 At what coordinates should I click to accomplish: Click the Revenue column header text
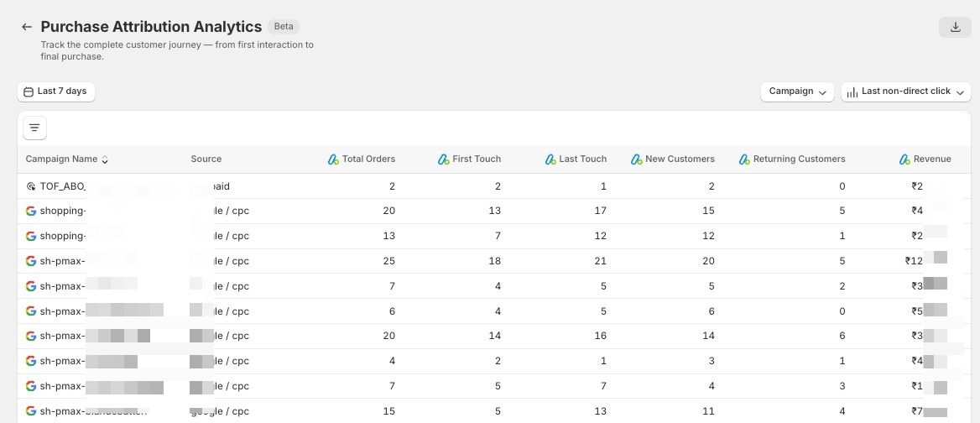click(x=932, y=159)
